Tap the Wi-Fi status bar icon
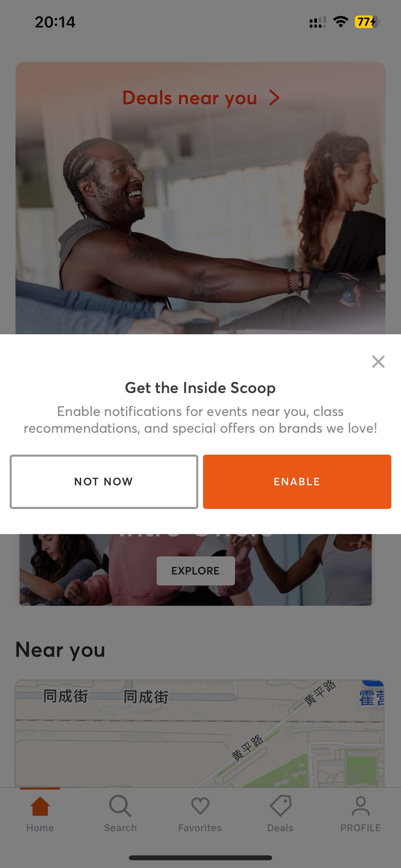Screen dimensions: 401x868 click(x=341, y=22)
